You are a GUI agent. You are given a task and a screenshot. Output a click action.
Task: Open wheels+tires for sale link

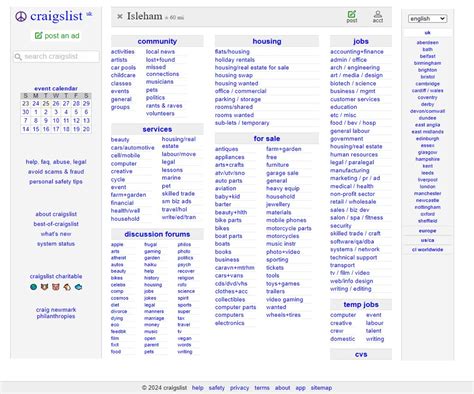283,315
